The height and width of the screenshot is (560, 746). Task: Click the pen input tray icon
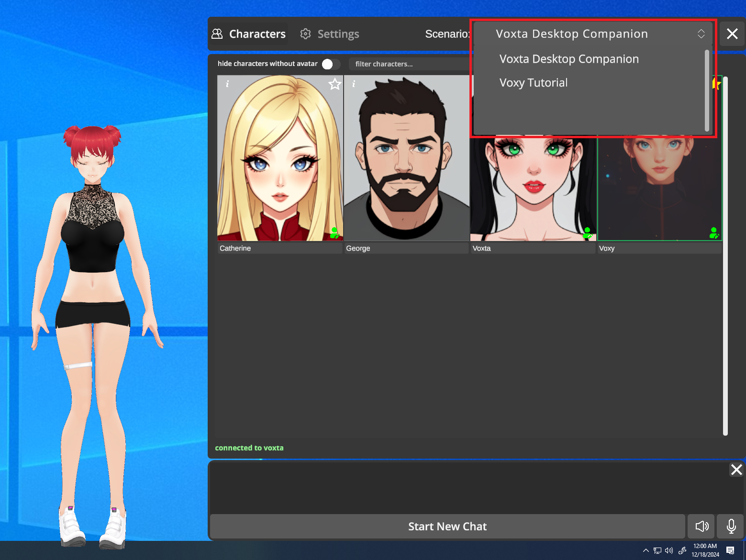pyautogui.click(x=682, y=550)
